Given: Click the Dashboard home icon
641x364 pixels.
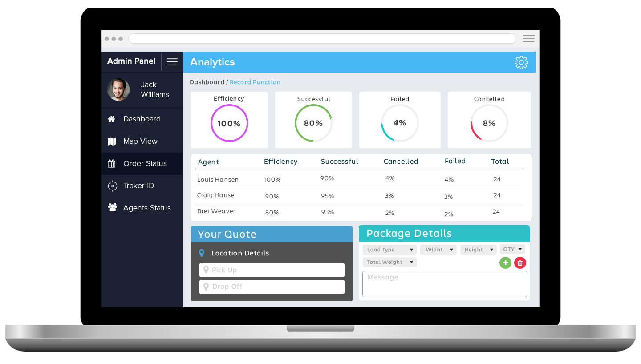Looking at the screenshot, I should [x=112, y=119].
